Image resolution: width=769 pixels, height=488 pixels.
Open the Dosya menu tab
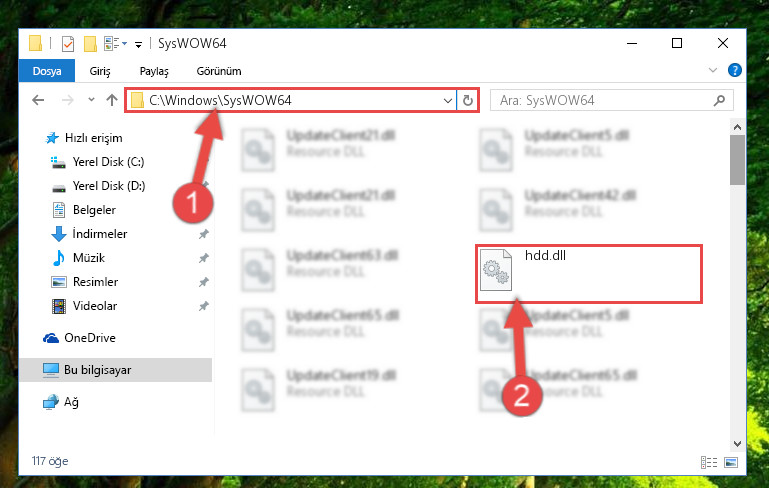click(47, 71)
